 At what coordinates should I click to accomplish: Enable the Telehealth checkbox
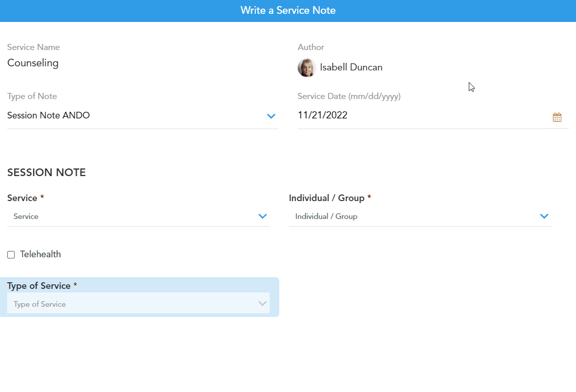[x=11, y=255]
